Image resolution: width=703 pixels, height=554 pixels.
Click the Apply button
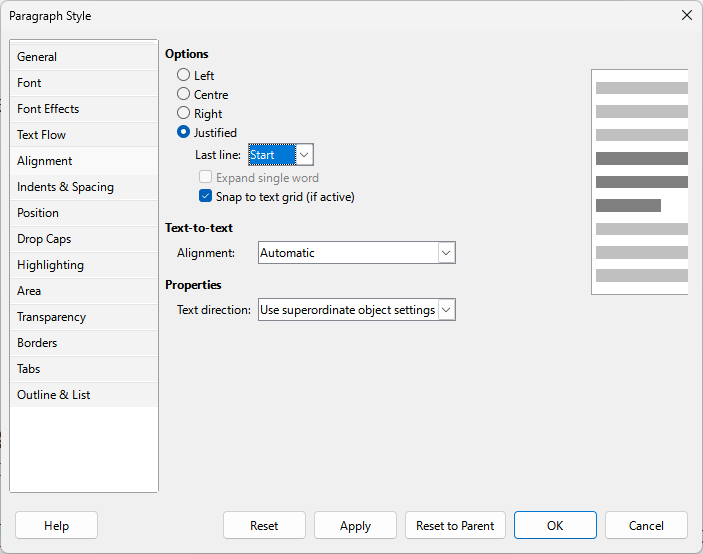pos(355,525)
